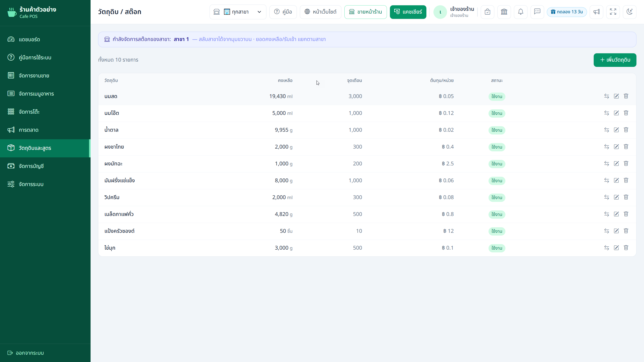Toggle fullscreen mode
Viewport: 644px width, 362px height.
pyautogui.click(x=613, y=12)
